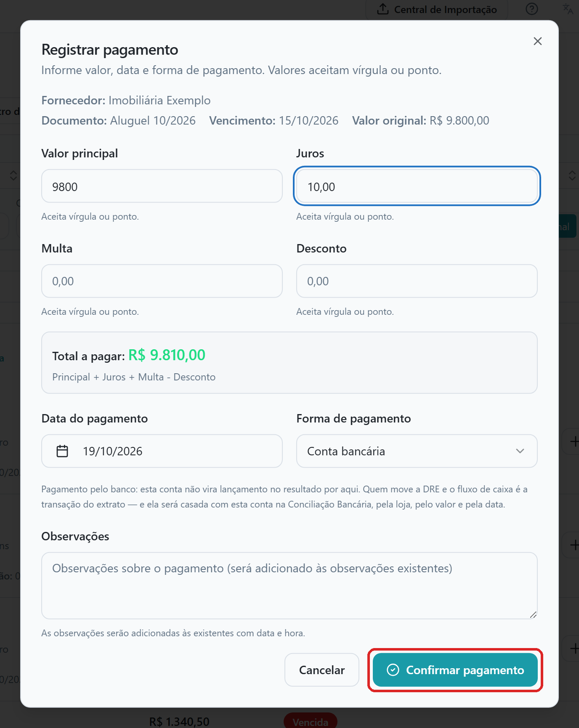The image size is (579, 728).
Task: Click the upload icon for Central de Importação
Action: tap(382, 9)
